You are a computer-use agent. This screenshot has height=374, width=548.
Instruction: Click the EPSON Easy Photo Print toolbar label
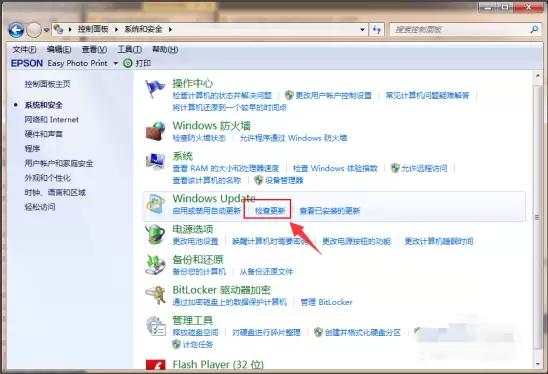[59, 63]
